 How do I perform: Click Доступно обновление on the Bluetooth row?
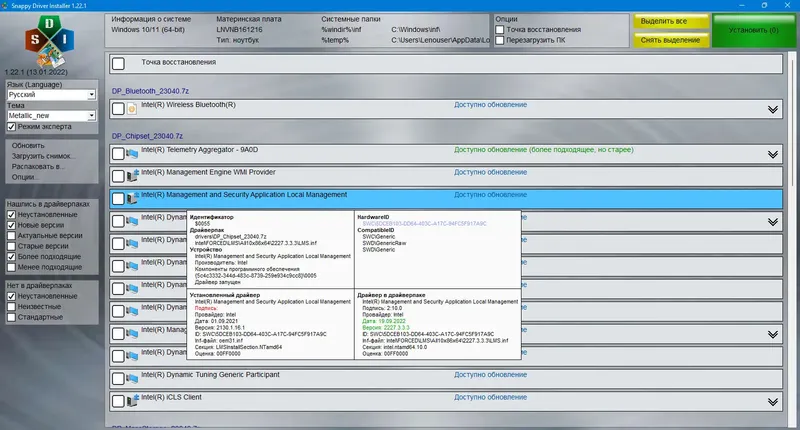490,105
